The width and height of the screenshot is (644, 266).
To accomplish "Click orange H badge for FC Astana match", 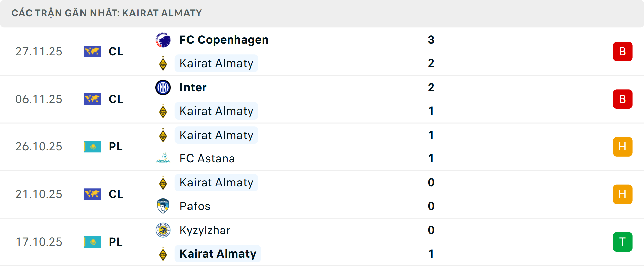I will (623, 147).
